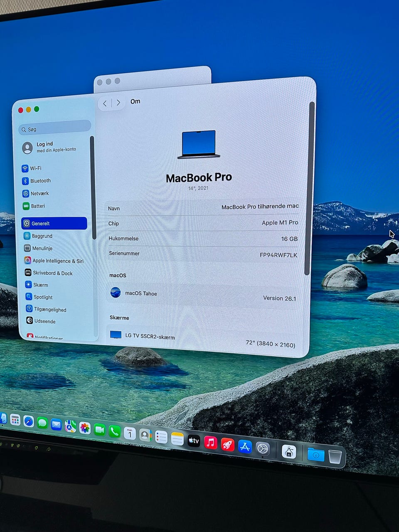This screenshot has width=399, height=532.
Task: Open the Trash in the Dock
Action: 335,457
